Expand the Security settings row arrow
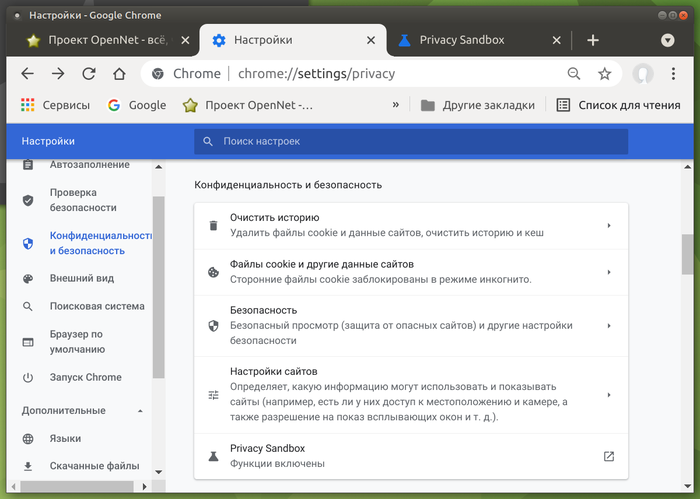The width and height of the screenshot is (700, 499). [x=609, y=326]
